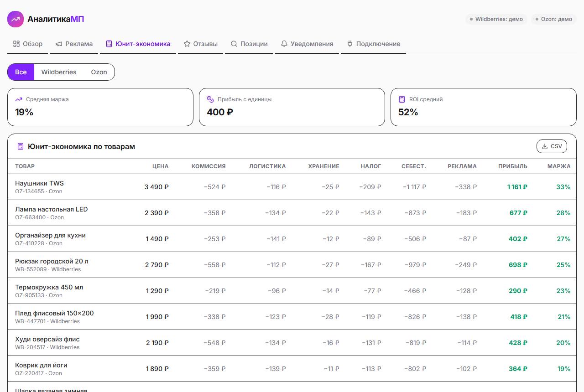Select the Лампа настольная LED product

[x=292, y=213]
